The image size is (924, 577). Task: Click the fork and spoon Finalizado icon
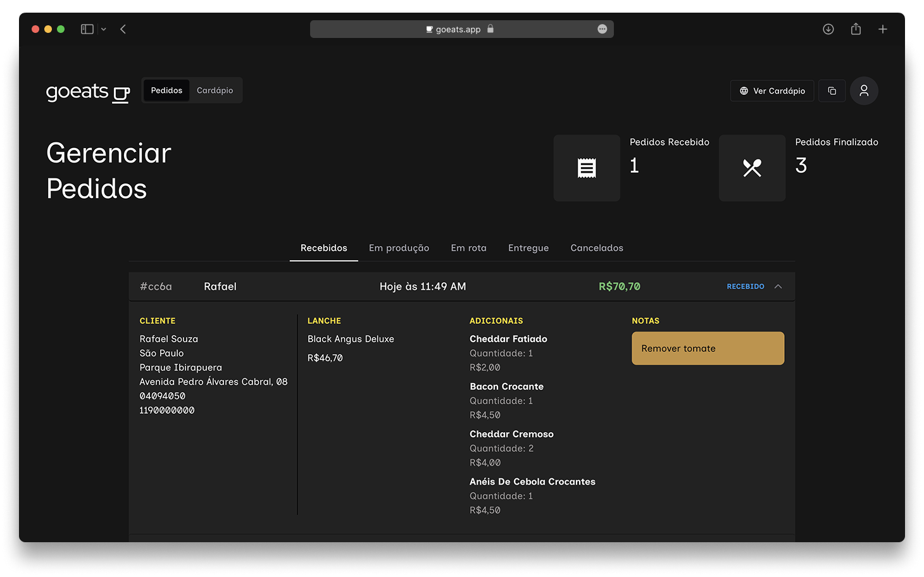752,168
